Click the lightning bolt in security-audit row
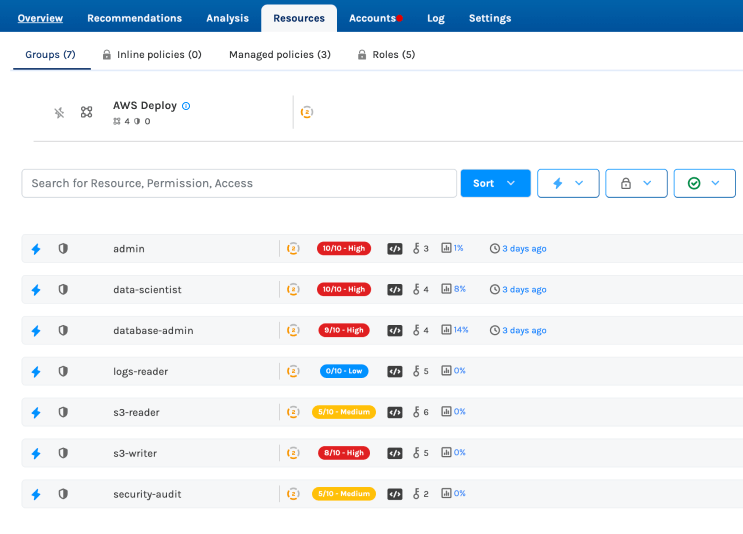This screenshot has height=534, width=743. (36, 494)
